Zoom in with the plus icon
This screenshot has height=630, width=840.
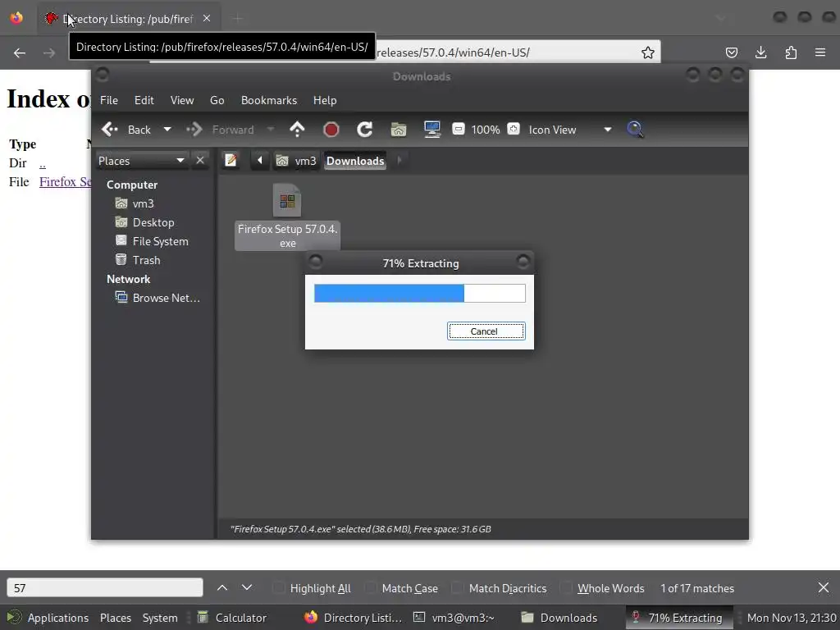514,129
